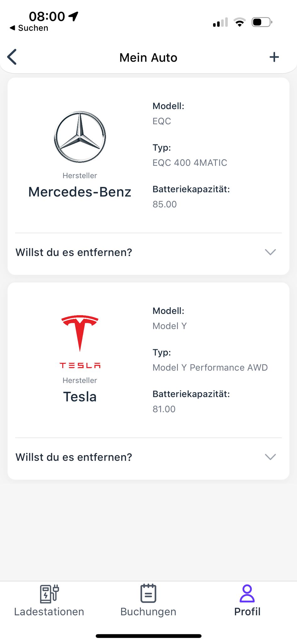Select the Tesla manufacturer name

coord(80,397)
